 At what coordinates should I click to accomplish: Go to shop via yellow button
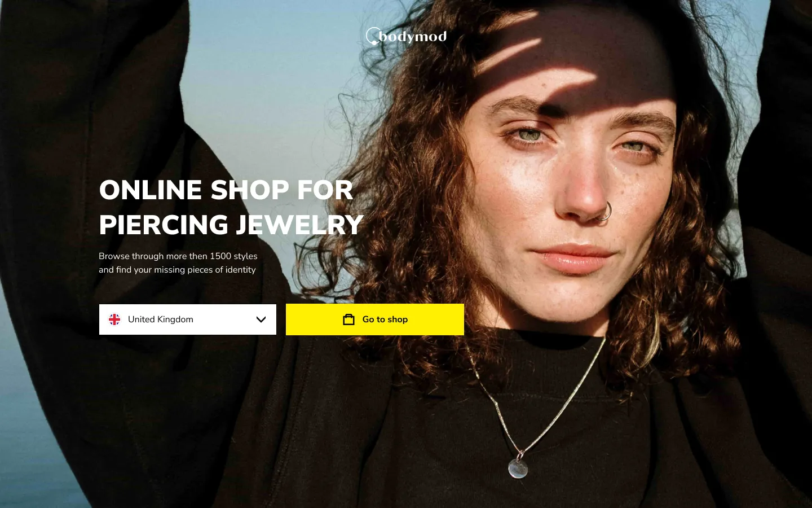coord(375,319)
